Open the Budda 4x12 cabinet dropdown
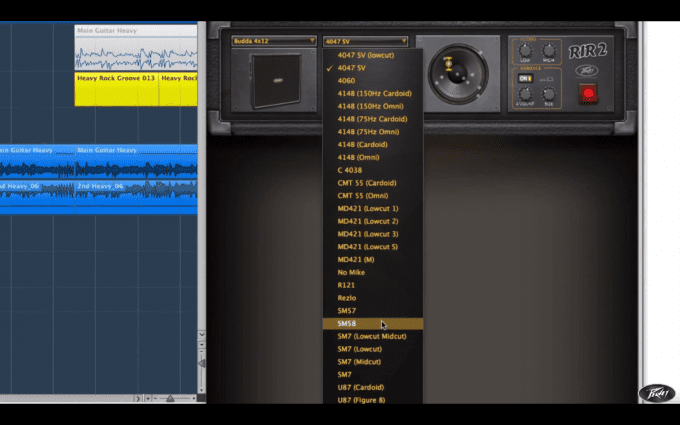Viewport: 680px width, 425px height. 274,41
